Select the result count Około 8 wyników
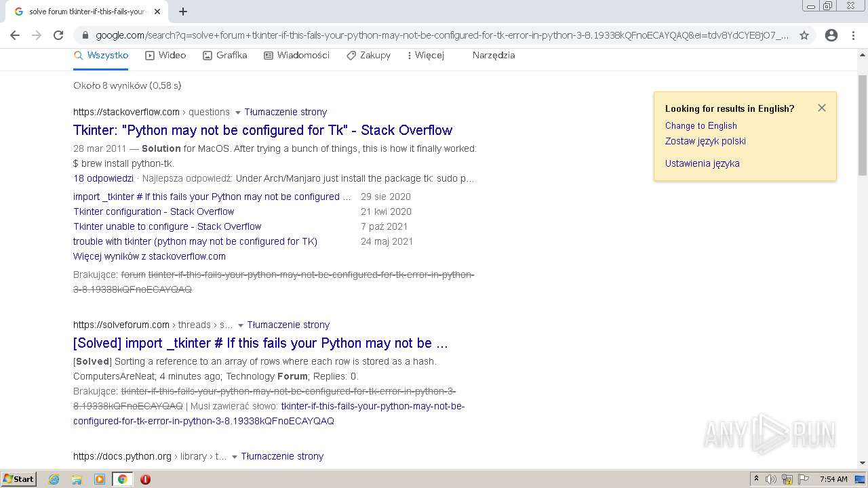 coord(127,85)
